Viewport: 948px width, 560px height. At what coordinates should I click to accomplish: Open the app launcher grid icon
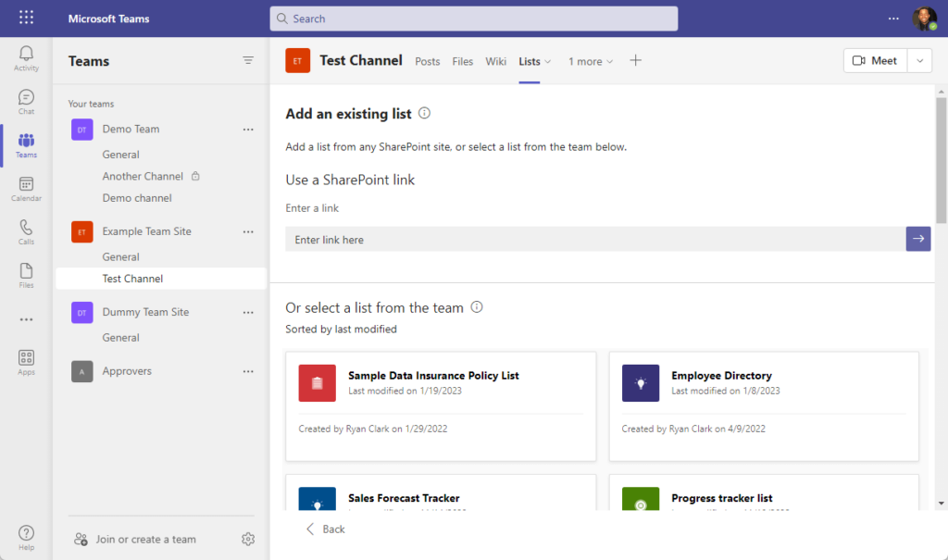click(26, 18)
